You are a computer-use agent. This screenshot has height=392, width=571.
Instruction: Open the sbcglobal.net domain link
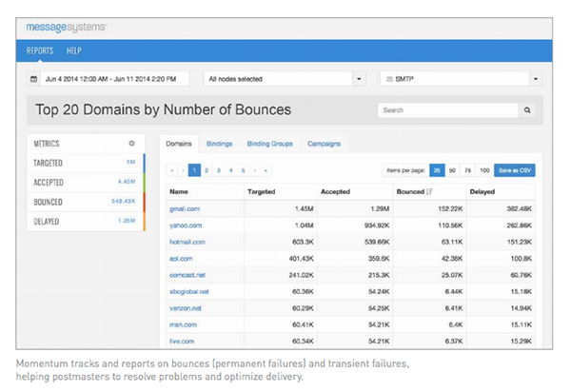(x=189, y=291)
